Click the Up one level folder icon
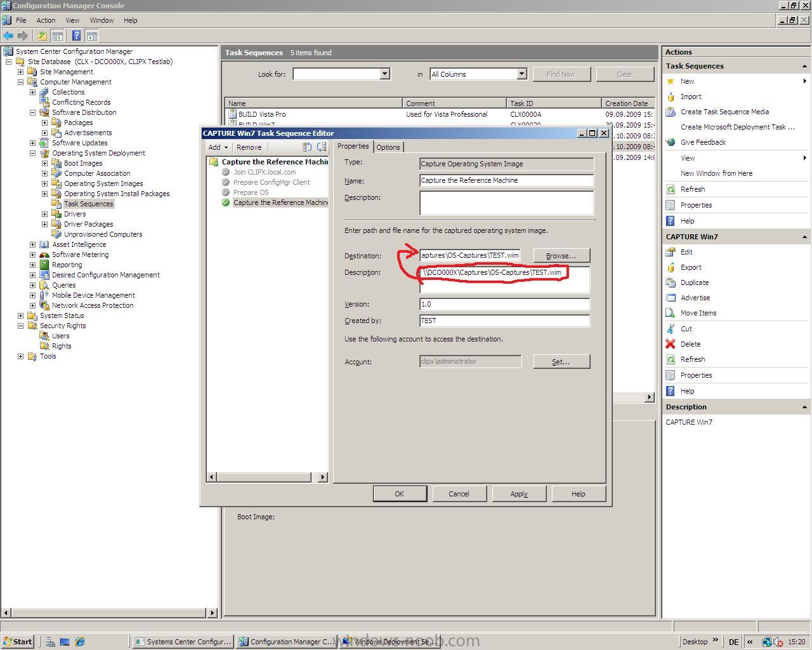 [42, 36]
